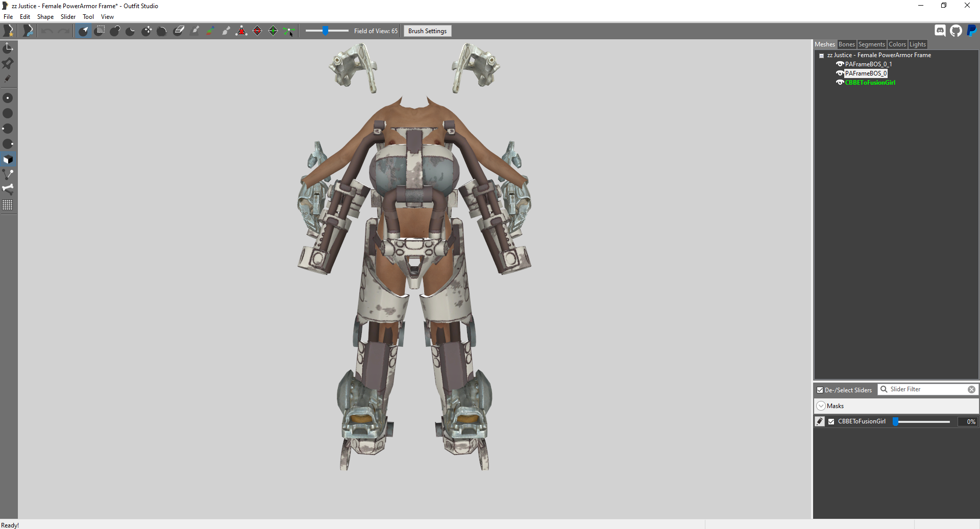
Task: Open the File menu
Action: [x=8, y=17]
